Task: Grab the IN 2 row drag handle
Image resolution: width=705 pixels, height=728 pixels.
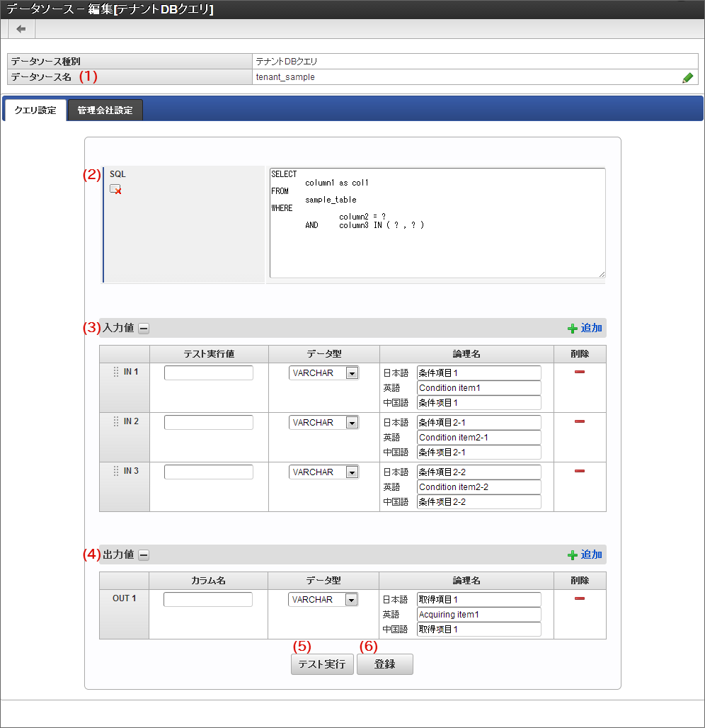Action: [116, 421]
